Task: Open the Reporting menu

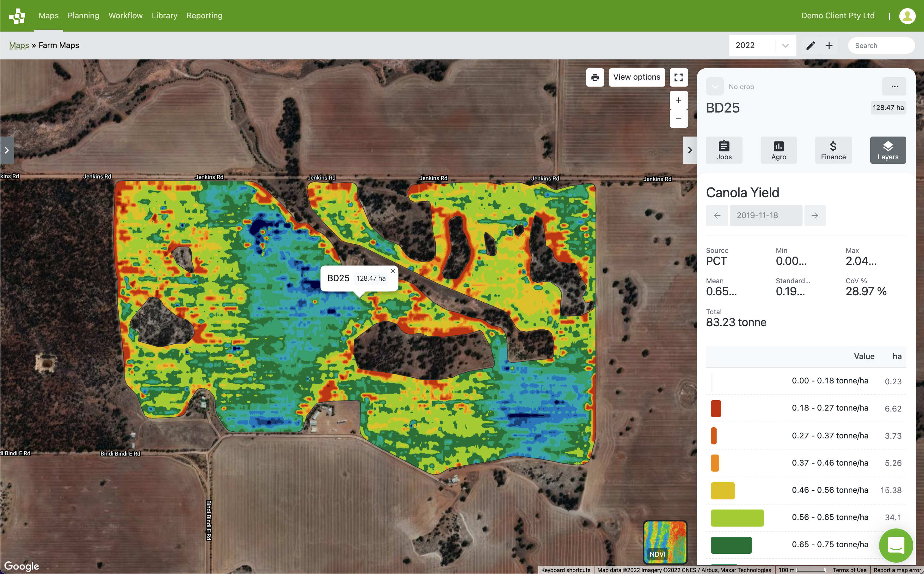Action: [x=204, y=16]
